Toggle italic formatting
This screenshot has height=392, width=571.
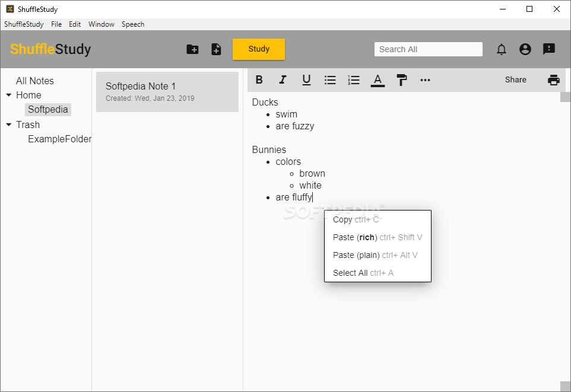(283, 79)
